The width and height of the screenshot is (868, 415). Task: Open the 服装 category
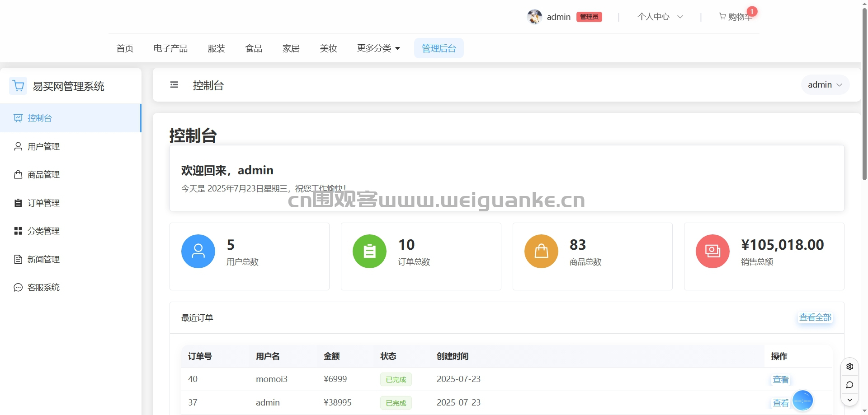click(217, 48)
